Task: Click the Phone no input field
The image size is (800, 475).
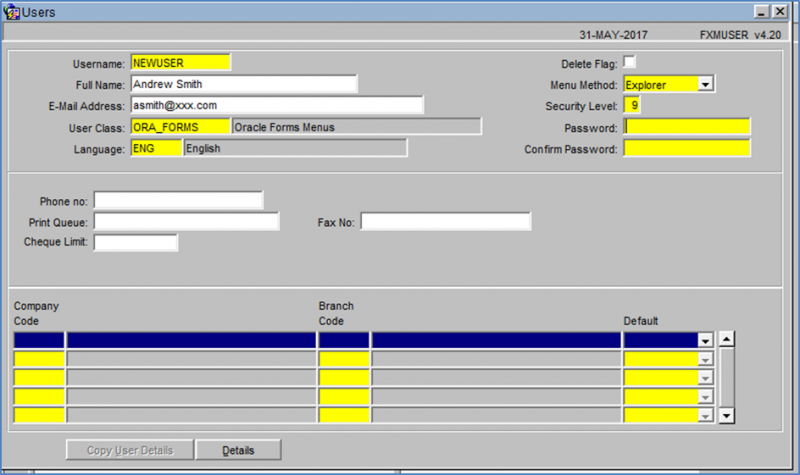Action: click(179, 201)
